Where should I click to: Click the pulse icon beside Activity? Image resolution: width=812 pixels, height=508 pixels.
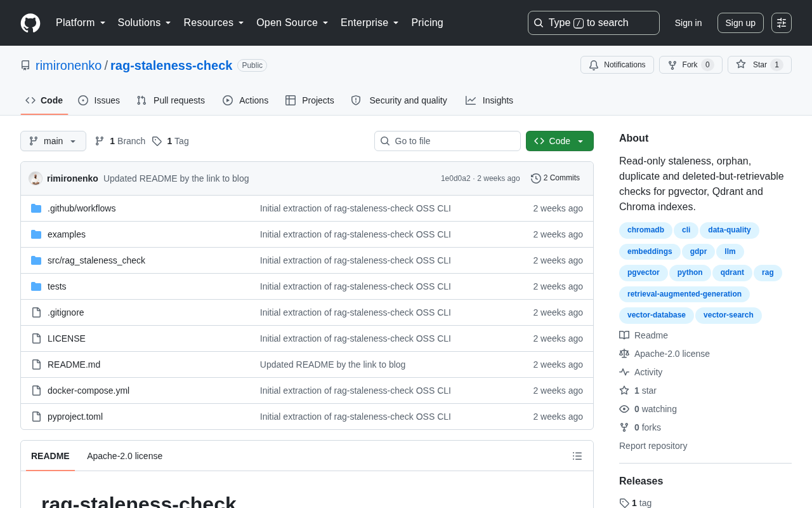click(624, 372)
